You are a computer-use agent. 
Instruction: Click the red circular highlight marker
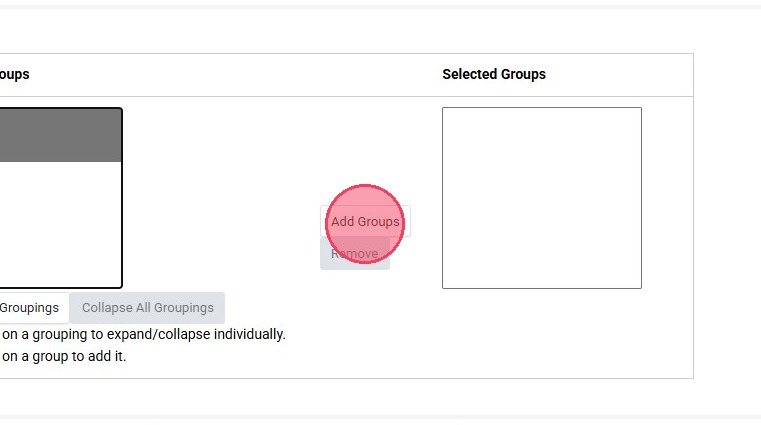click(x=365, y=224)
